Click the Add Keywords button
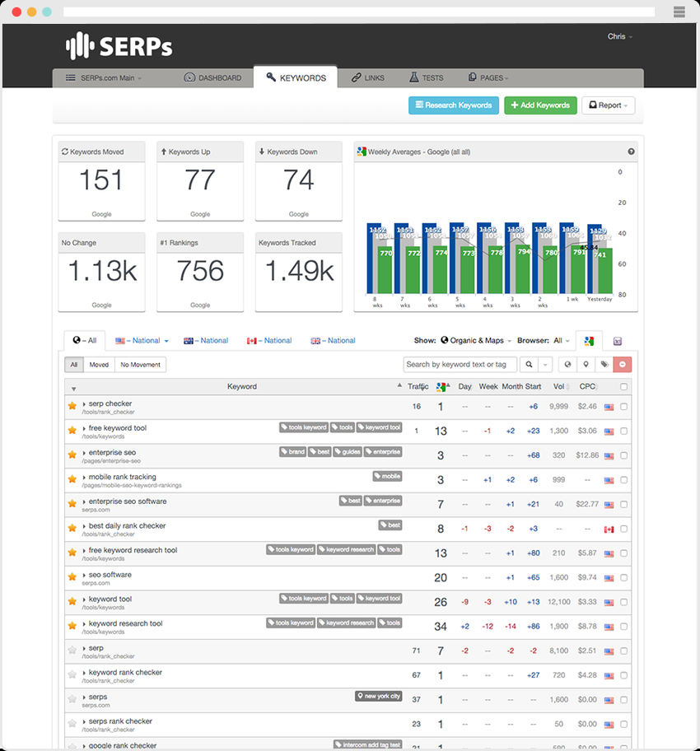The width and height of the screenshot is (700, 751). (540, 105)
